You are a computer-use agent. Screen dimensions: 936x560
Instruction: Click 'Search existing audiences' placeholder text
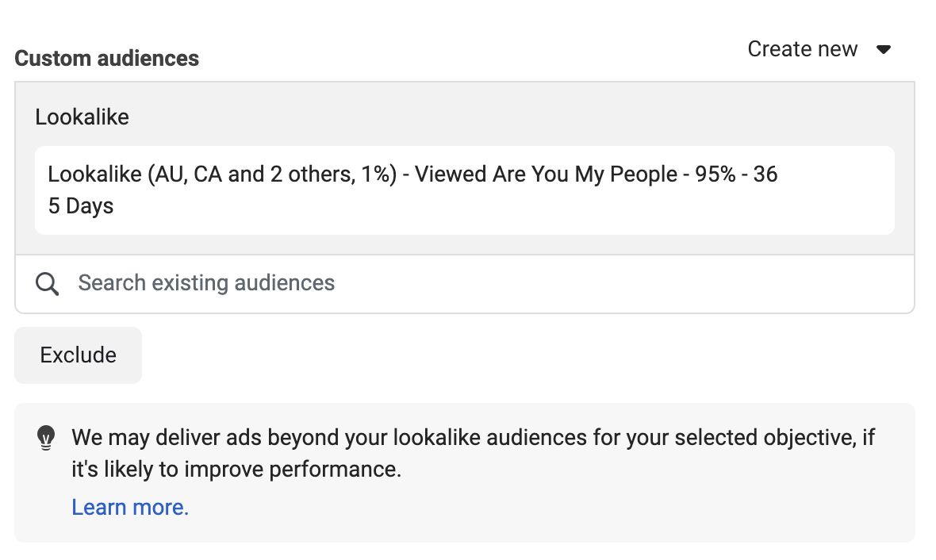(x=206, y=283)
